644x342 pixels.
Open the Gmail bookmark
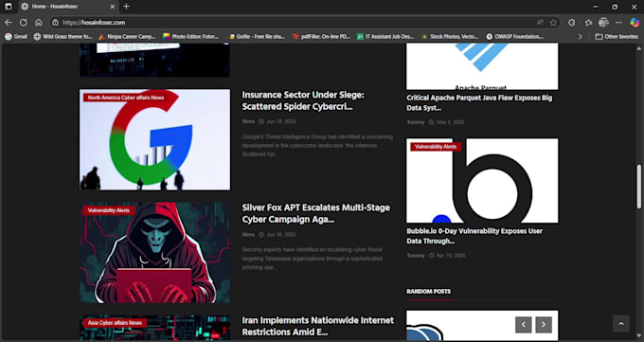(16, 37)
